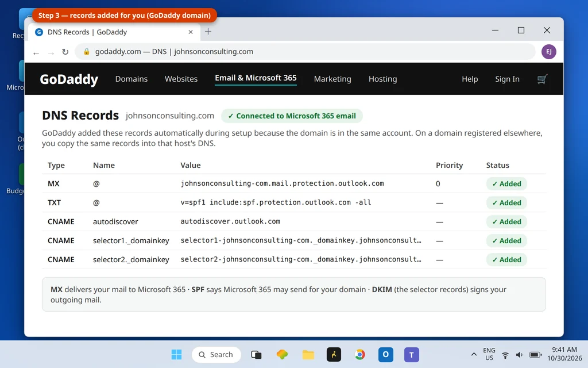The image size is (588, 368).
Task: Open Task View in the taskbar
Action: pyautogui.click(x=256, y=354)
